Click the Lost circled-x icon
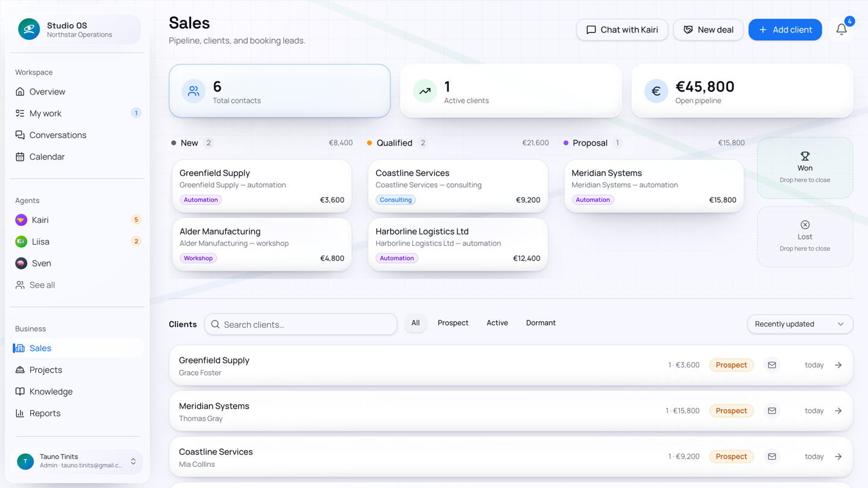 [805, 225]
